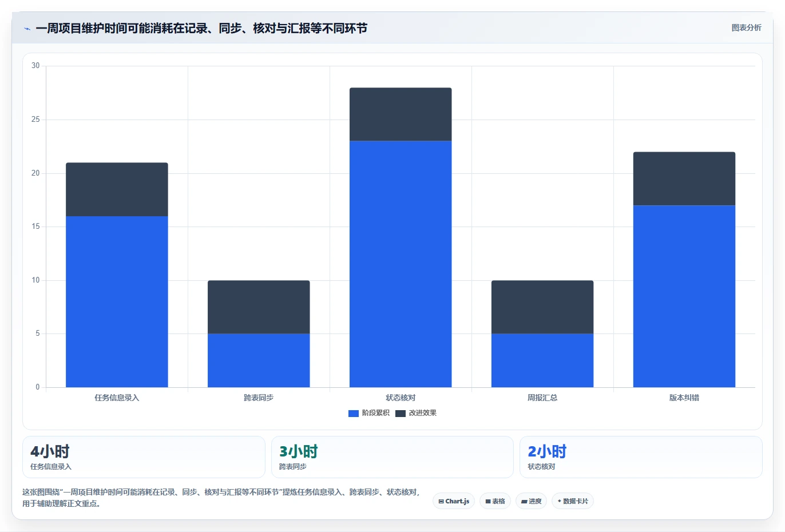Click the 10 value on the y-axis
Screen dimensions: 785x532
pos(35,280)
